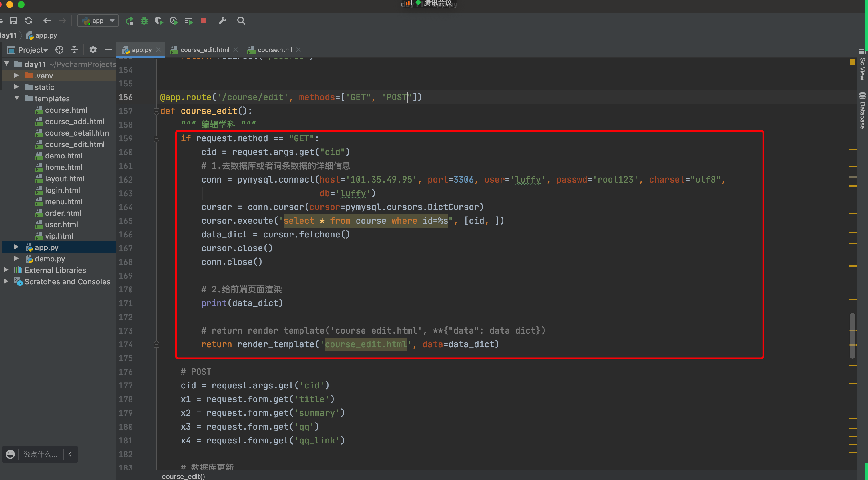Open the Database side panel

pyautogui.click(x=862, y=111)
